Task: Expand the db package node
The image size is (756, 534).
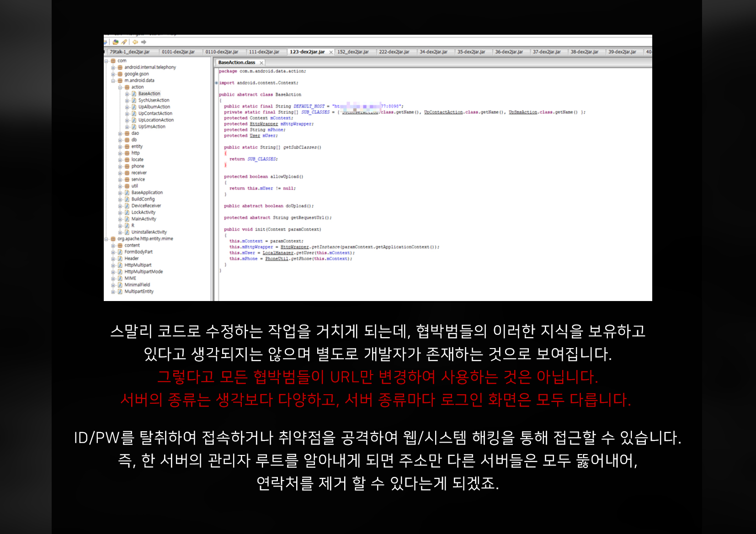Action: [121, 140]
